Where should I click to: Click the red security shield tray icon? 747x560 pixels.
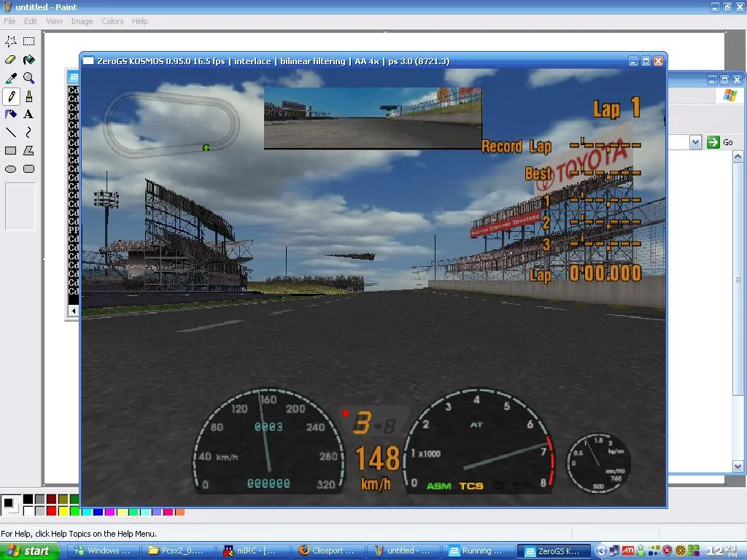pyautogui.click(x=667, y=551)
